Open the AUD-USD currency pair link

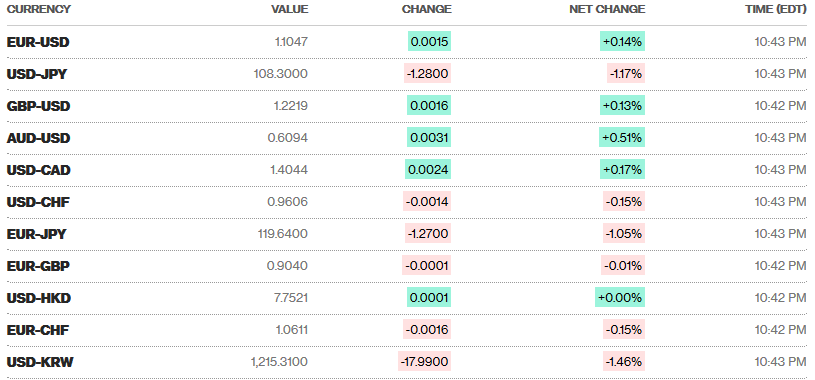pyautogui.click(x=38, y=138)
